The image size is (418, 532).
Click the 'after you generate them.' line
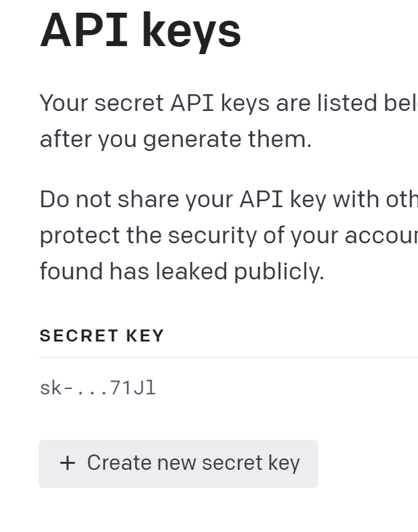[x=175, y=140]
